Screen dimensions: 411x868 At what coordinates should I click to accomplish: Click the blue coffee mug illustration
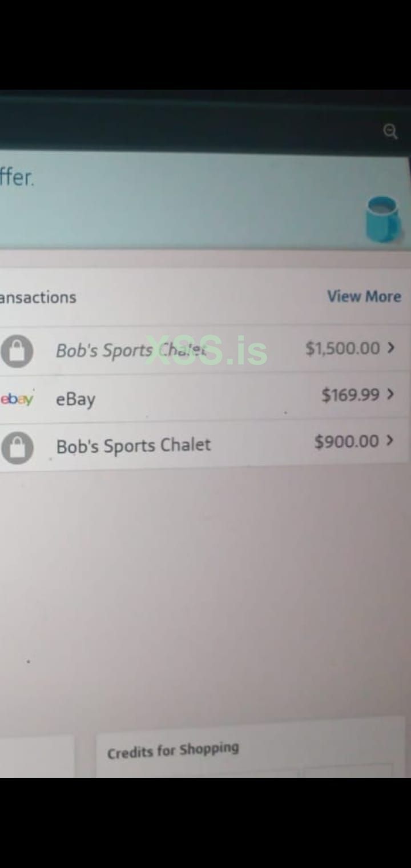click(x=382, y=219)
